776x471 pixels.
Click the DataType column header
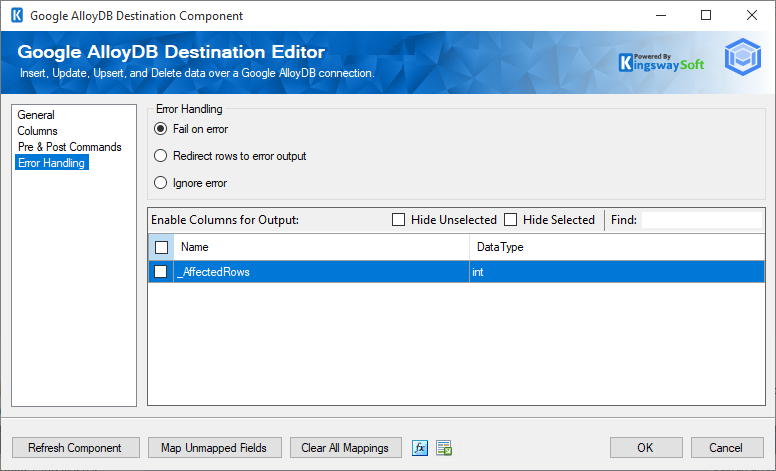tap(617, 247)
